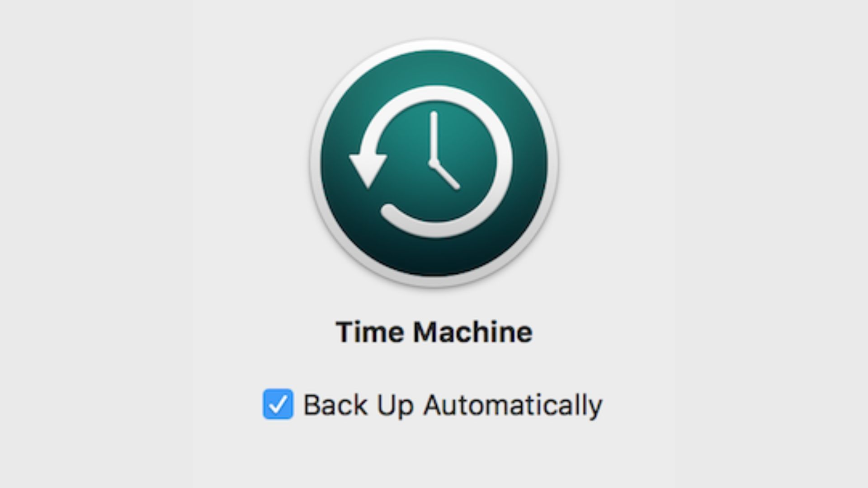
Task: Click the Time Machine clock icon
Action: (x=434, y=163)
